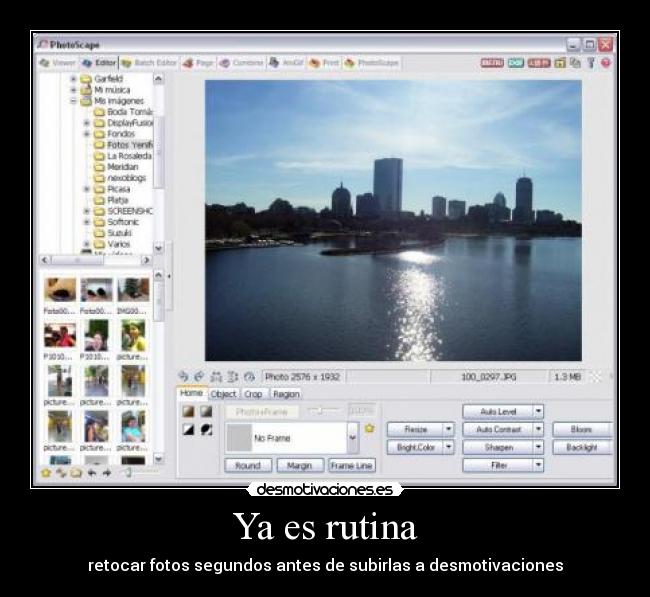This screenshot has width=650, height=597.
Task: Click the small arrow that hides the left panel
Action: (x=169, y=276)
